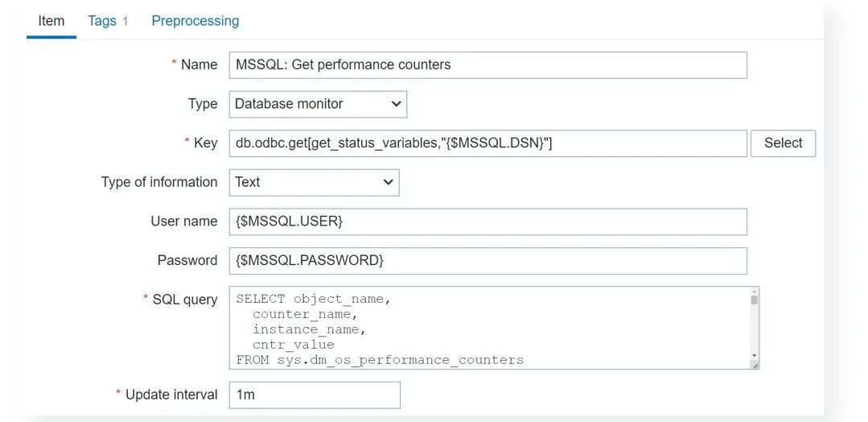Expand the Type of information dropdown
Screen dimensions: 868x422
coord(314,182)
